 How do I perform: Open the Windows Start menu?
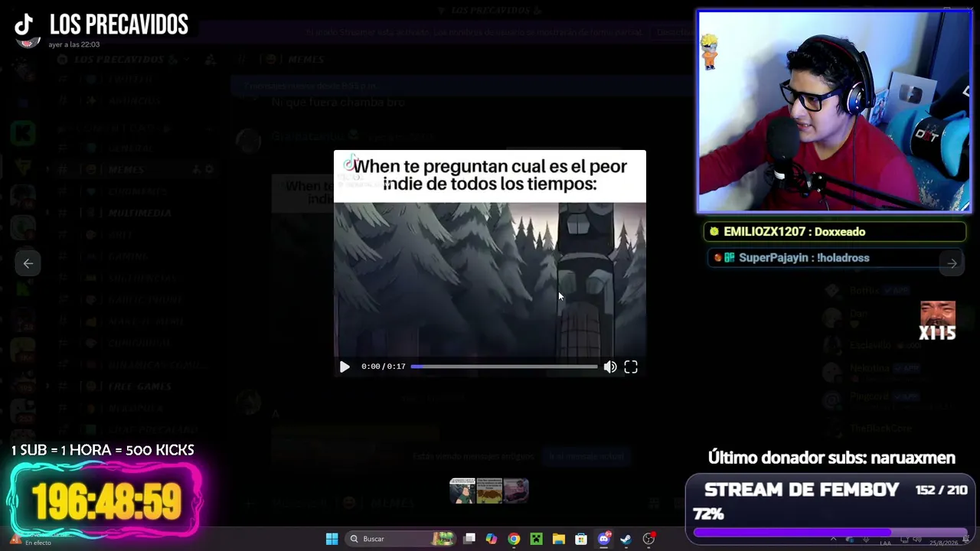(x=332, y=539)
